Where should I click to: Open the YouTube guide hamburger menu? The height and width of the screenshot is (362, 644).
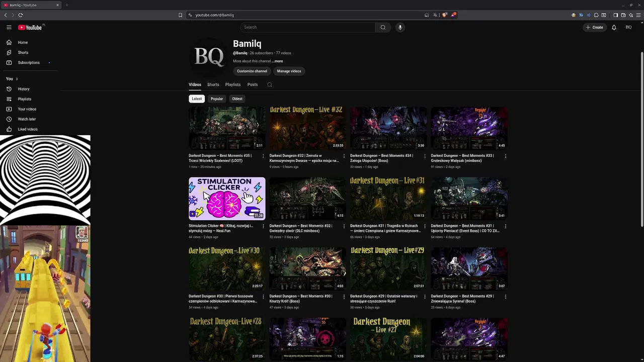(9, 27)
